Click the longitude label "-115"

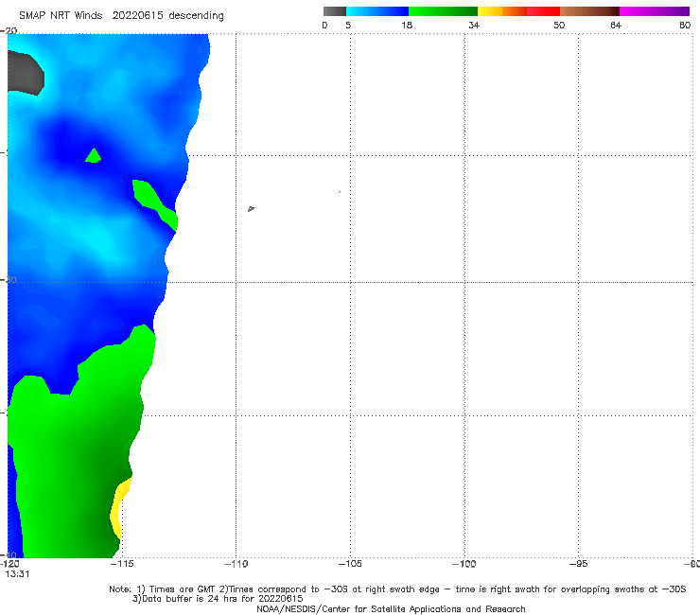click(122, 564)
